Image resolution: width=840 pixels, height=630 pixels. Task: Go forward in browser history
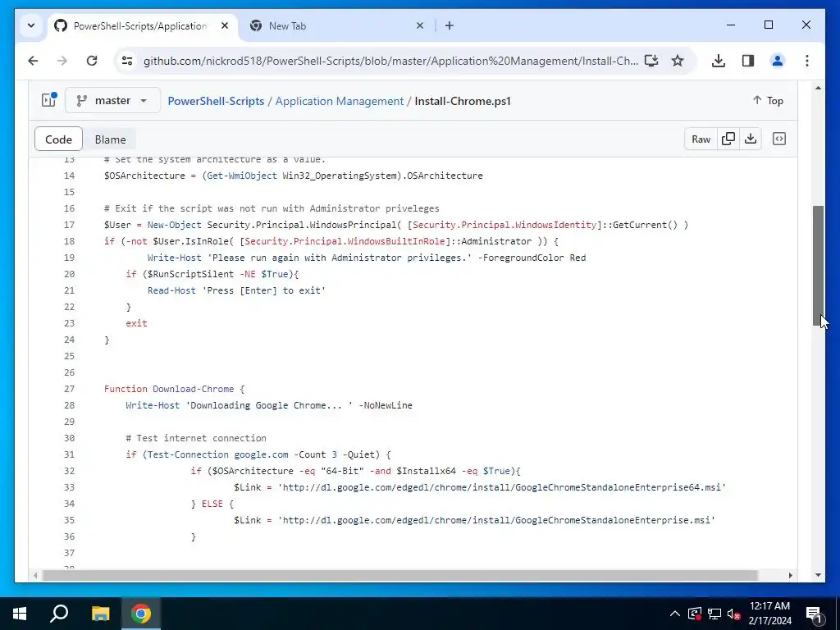(x=62, y=61)
